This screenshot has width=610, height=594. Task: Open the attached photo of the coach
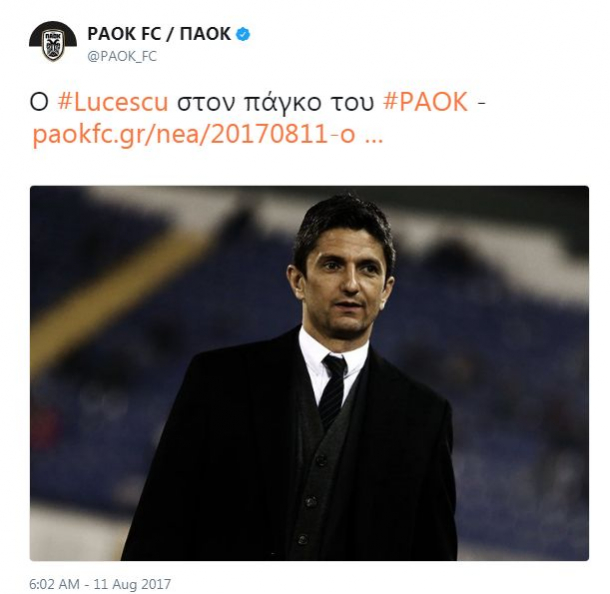(x=309, y=373)
